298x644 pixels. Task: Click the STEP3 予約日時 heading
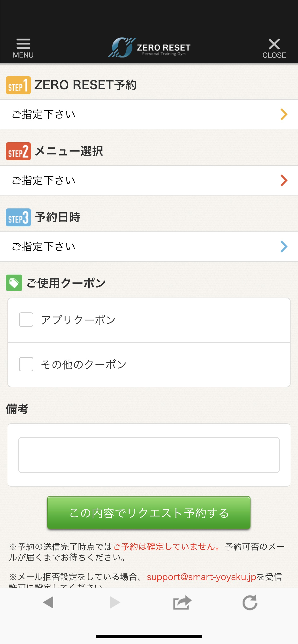(43, 217)
